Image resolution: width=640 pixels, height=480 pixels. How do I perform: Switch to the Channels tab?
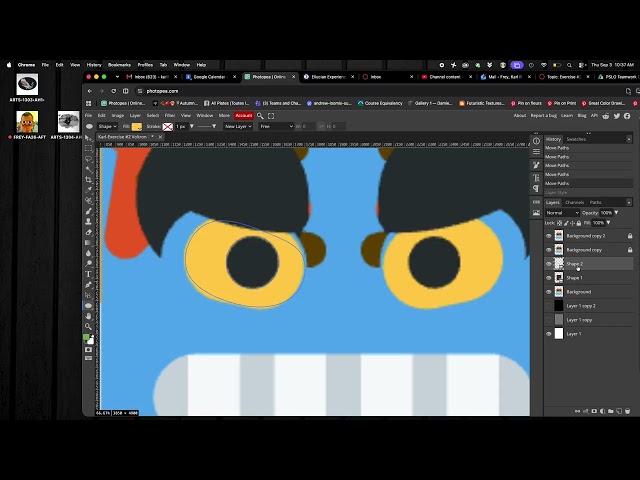pyautogui.click(x=575, y=202)
